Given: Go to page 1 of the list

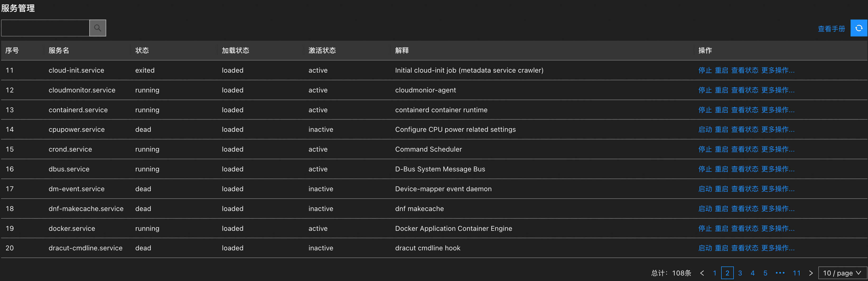Looking at the screenshot, I should 715,273.
